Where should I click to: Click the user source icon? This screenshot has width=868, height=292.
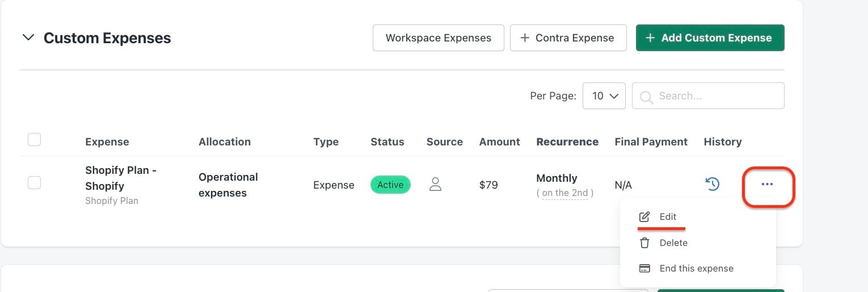(x=435, y=184)
